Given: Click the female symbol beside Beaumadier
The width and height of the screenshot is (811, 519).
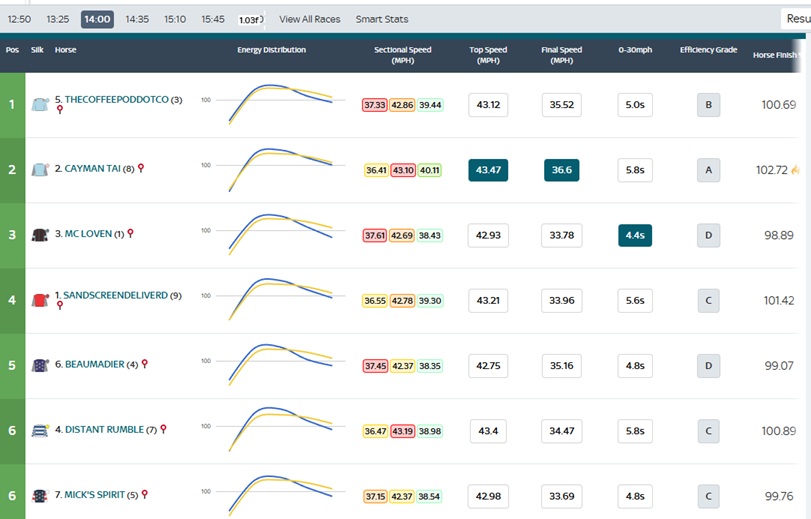Looking at the screenshot, I should pyautogui.click(x=145, y=364).
